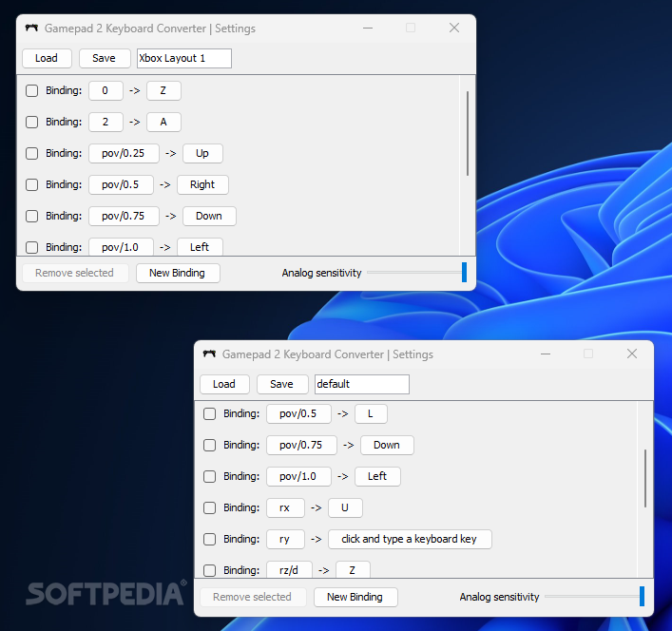Click the 'click and type a keyboard key' field
The height and width of the screenshot is (631, 672).
point(410,539)
